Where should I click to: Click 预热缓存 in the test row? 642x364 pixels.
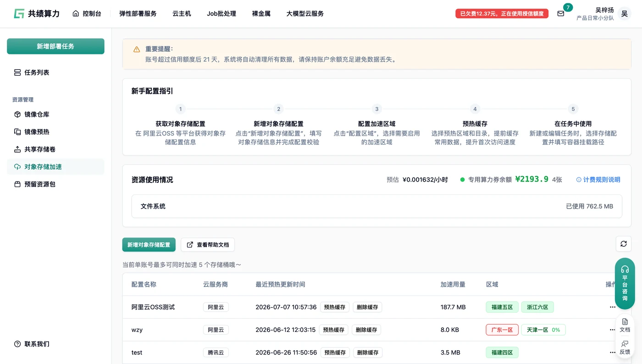(x=335, y=353)
